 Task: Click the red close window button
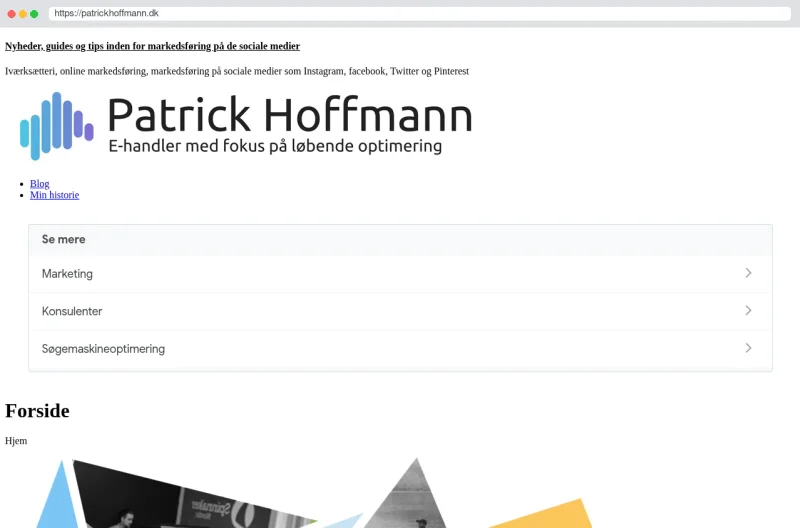11,14
